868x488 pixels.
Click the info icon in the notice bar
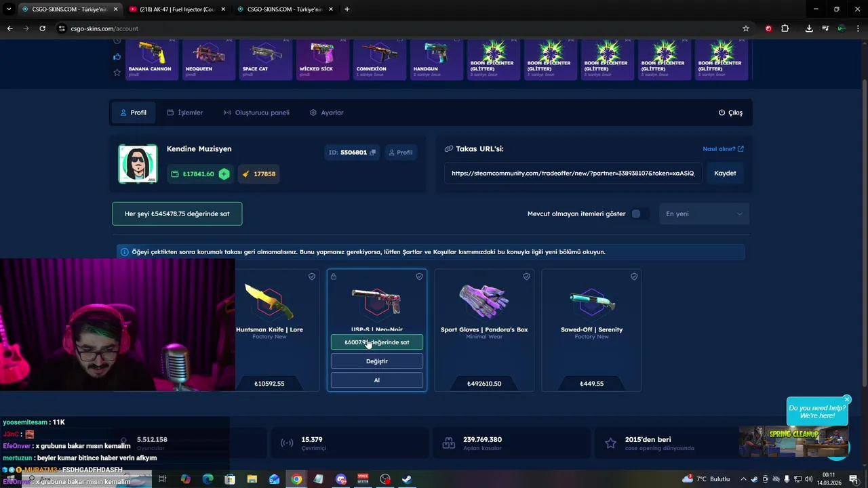124,252
